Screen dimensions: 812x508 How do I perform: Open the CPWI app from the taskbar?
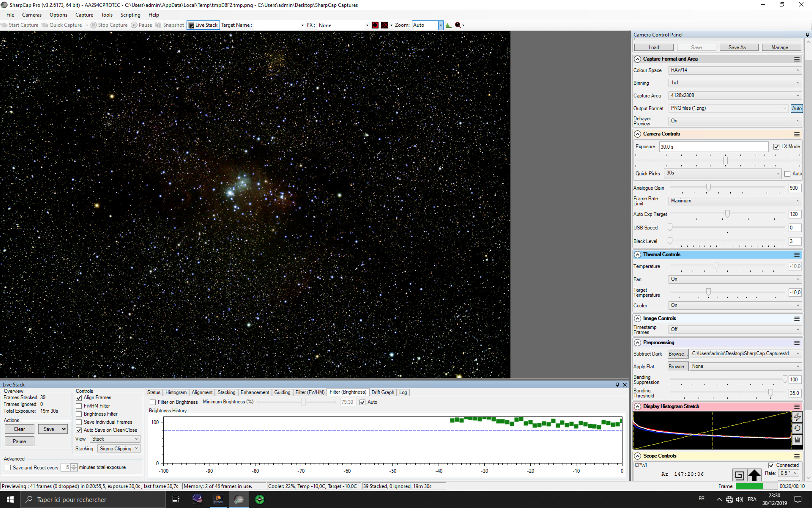coord(218,500)
